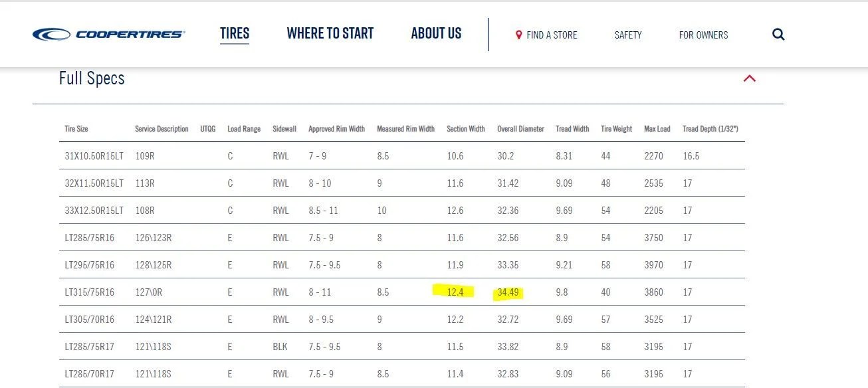Click the Overall Diameter column header
This screenshot has height=388, width=868.
pyautogui.click(x=520, y=129)
